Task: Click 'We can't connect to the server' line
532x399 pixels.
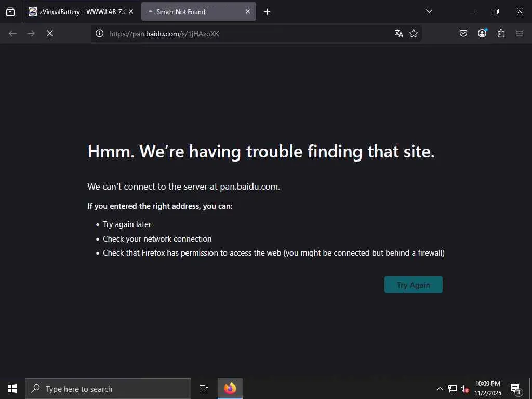Action: 184,187
